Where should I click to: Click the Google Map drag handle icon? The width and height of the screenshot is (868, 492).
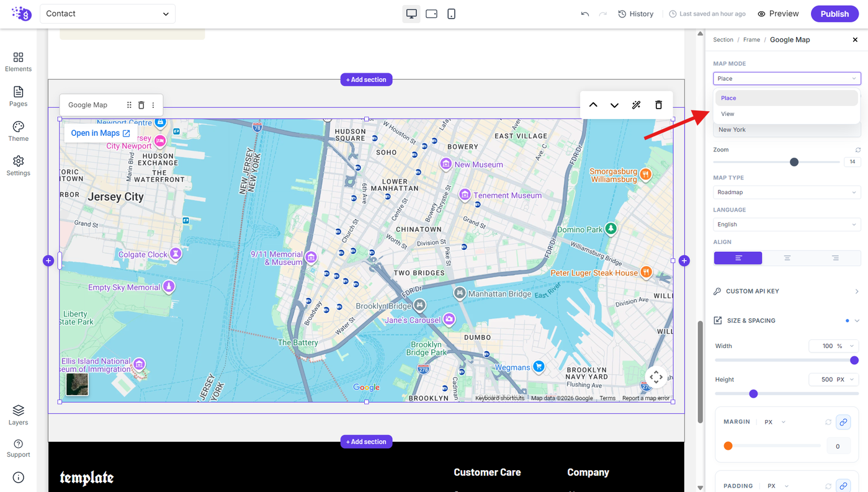pos(129,105)
